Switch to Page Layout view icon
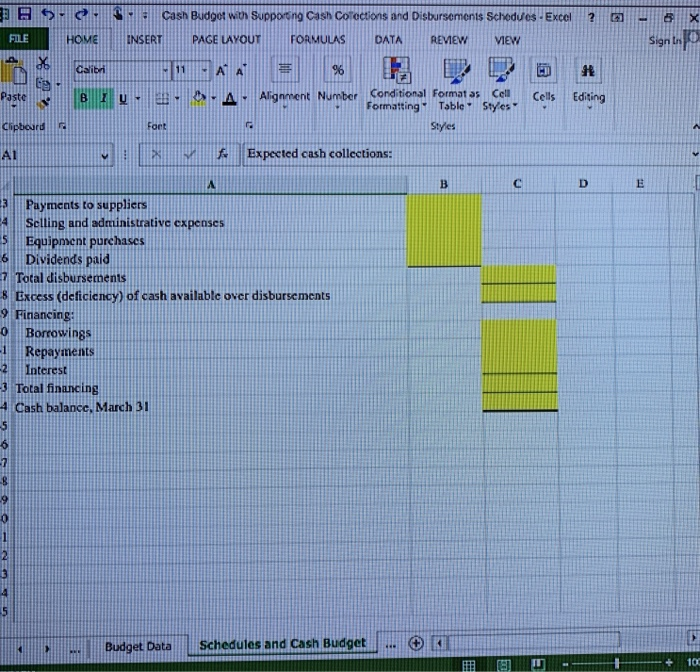 point(504,665)
